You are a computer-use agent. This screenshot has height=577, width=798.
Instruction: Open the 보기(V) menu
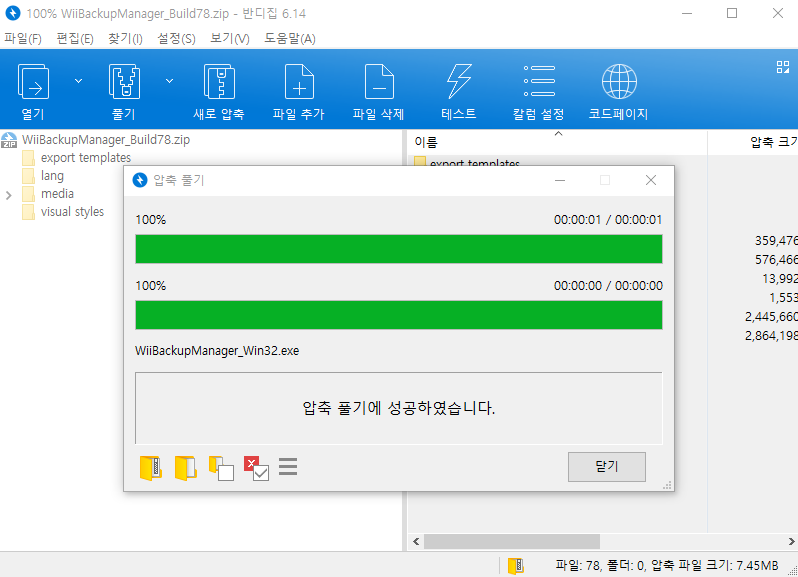click(230, 39)
